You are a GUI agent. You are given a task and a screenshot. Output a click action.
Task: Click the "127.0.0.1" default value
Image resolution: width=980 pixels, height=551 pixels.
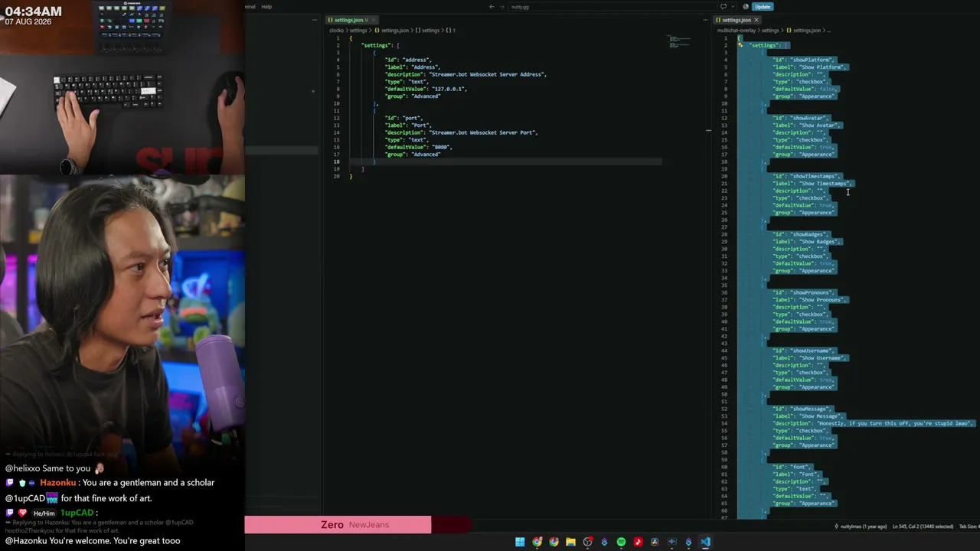448,89
